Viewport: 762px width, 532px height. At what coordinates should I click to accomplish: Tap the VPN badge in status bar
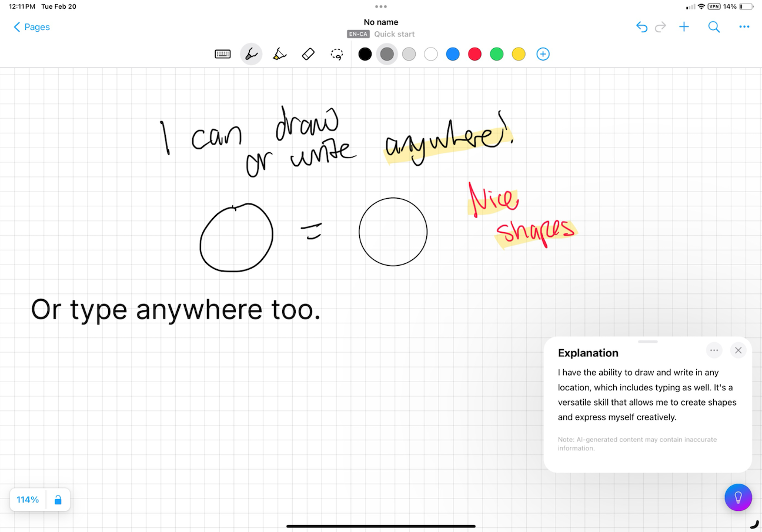714,6
